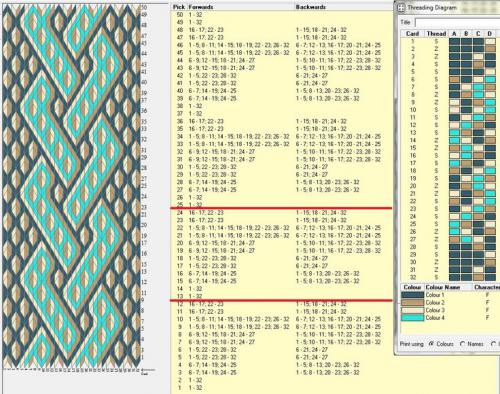Select the Names print radio button
Viewport: 500px width, 394px height.
[x=463, y=344]
